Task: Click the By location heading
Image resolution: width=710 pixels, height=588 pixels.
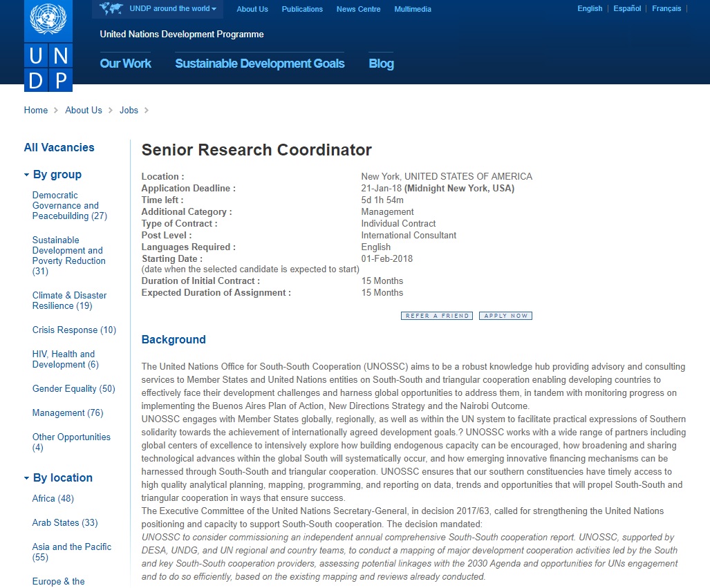Action: 62,478
